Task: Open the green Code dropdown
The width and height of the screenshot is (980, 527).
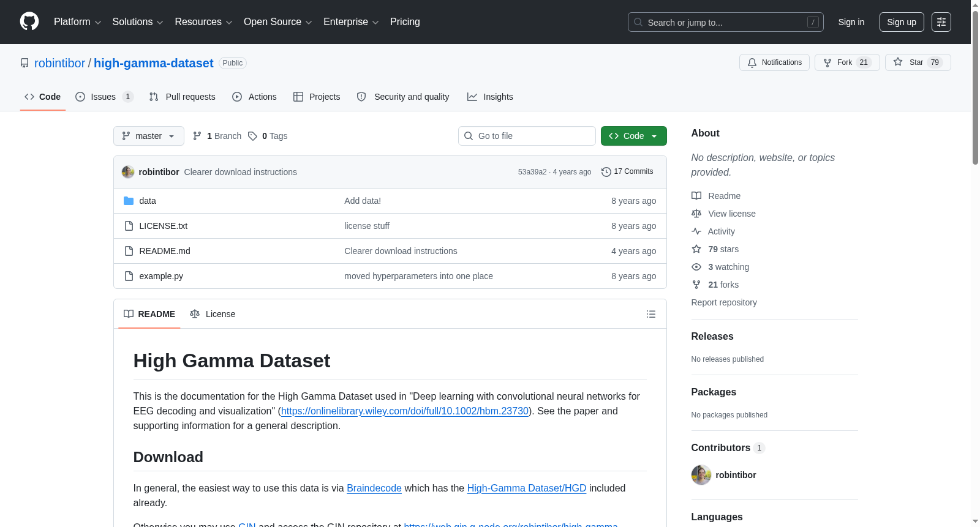Action: [634, 136]
